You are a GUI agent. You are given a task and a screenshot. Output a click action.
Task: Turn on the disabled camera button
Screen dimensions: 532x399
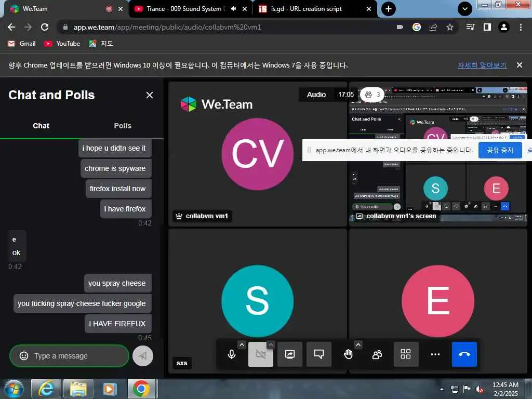coord(260,354)
